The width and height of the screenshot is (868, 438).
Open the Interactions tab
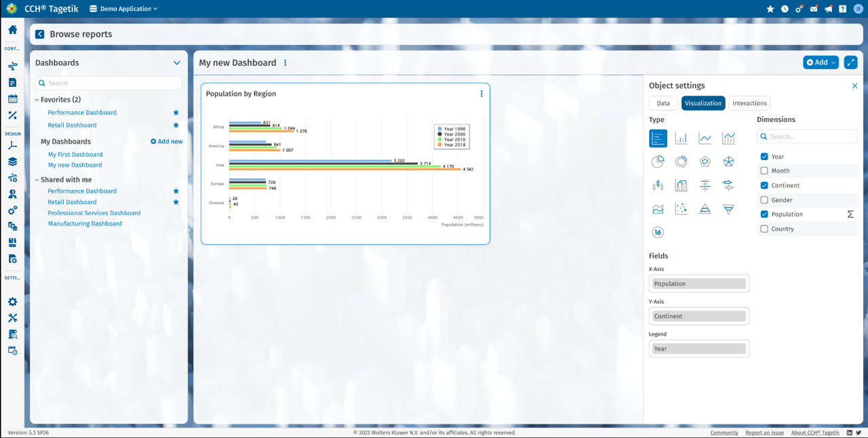(x=749, y=103)
